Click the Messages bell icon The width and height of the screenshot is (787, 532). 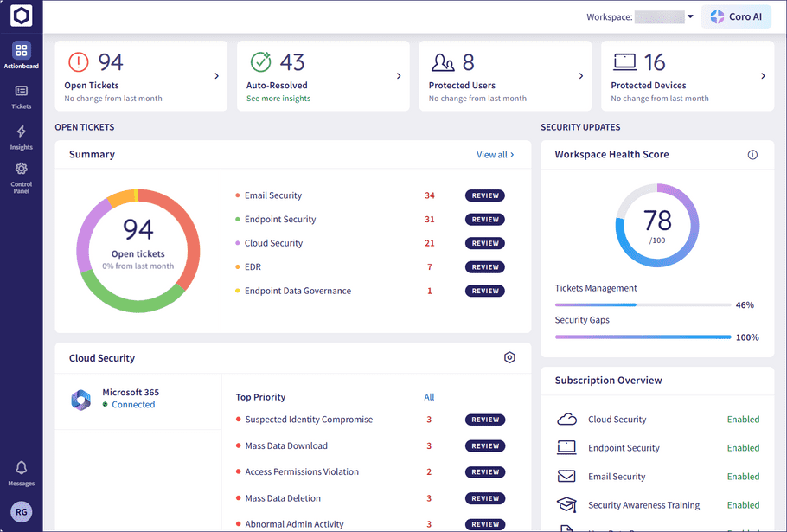click(21, 468)
